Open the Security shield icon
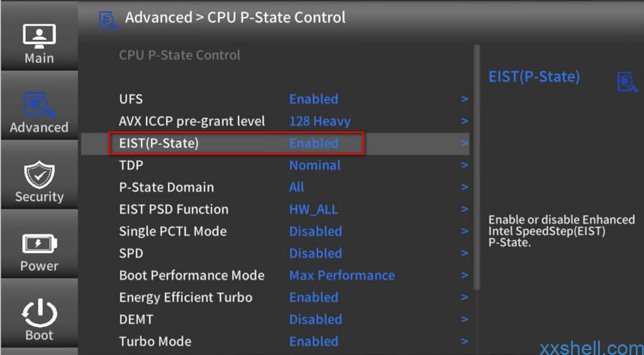Image resolution: width=644 pixels, height=355 pixels. pyautogui.click(x=39, y=174)
